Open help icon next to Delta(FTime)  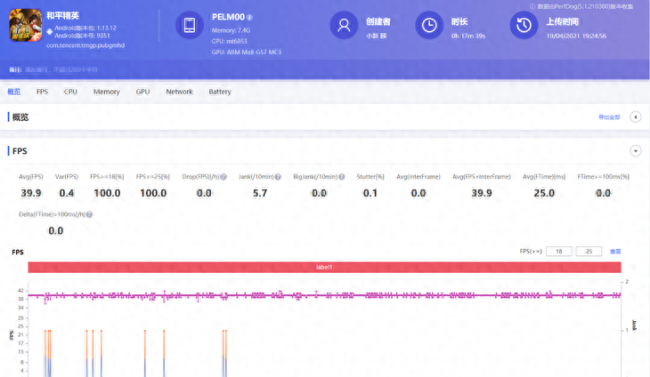(89, 214)
